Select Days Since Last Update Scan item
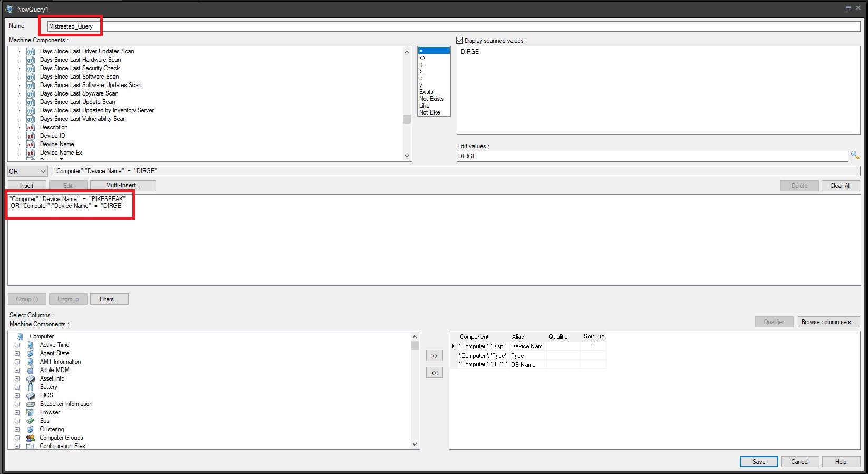 (78, 102)
